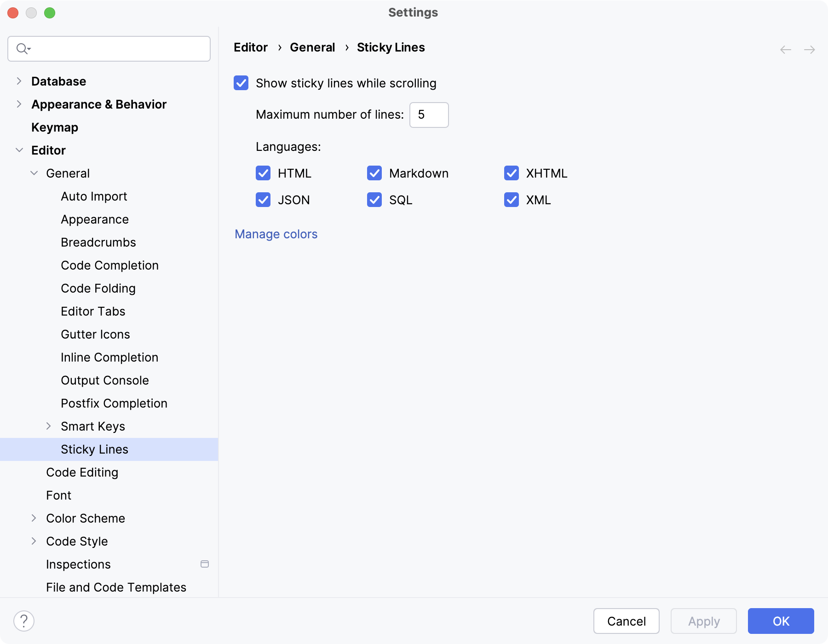Click the maximum number of lines field

[x=429, y=115]
